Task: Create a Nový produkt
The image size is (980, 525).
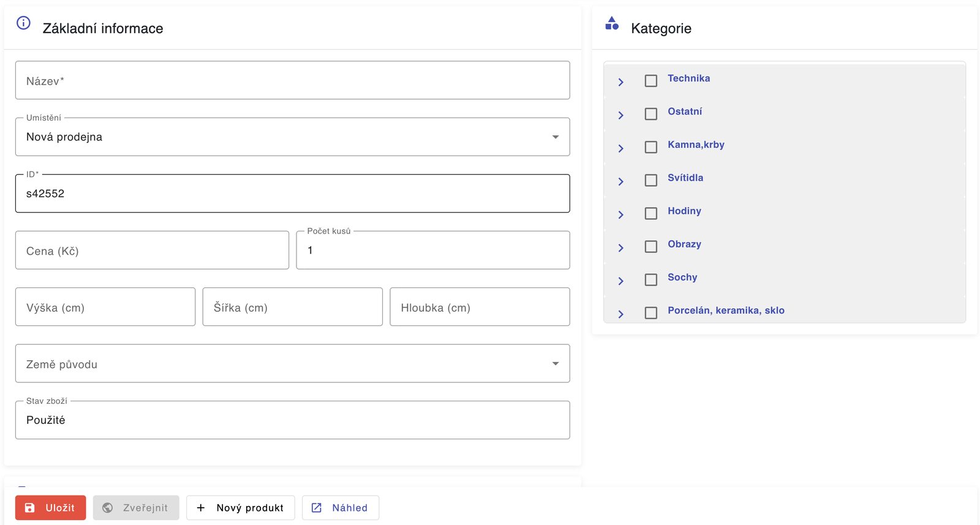Action: click(240, 508)
